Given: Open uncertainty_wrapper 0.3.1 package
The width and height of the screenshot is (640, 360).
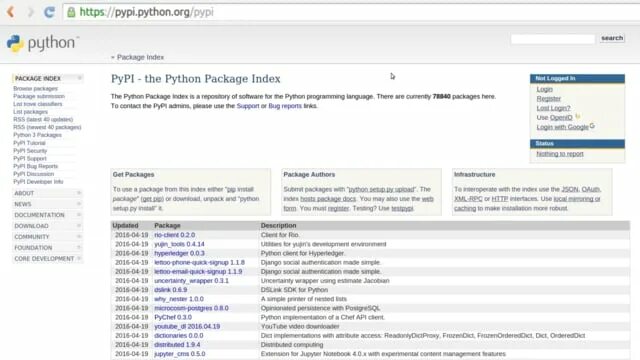Looking at the screenshot, I should pyautogui.click(x=191, y=281).
